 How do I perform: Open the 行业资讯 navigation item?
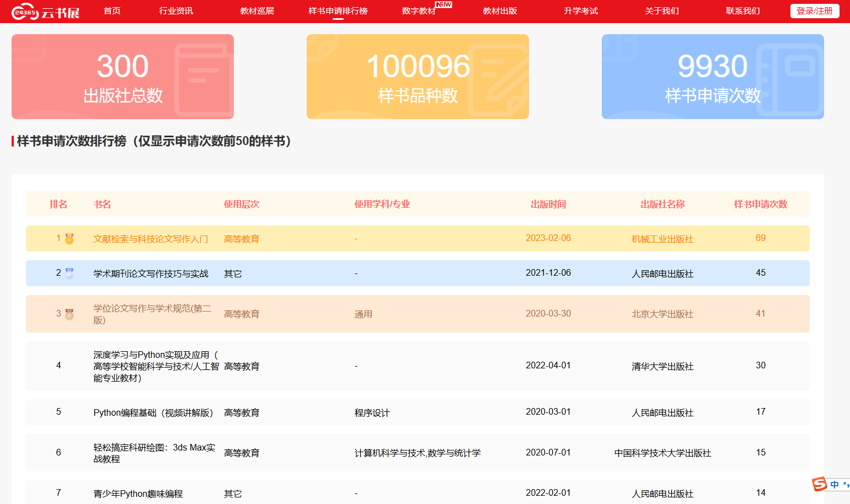(176, 11)
